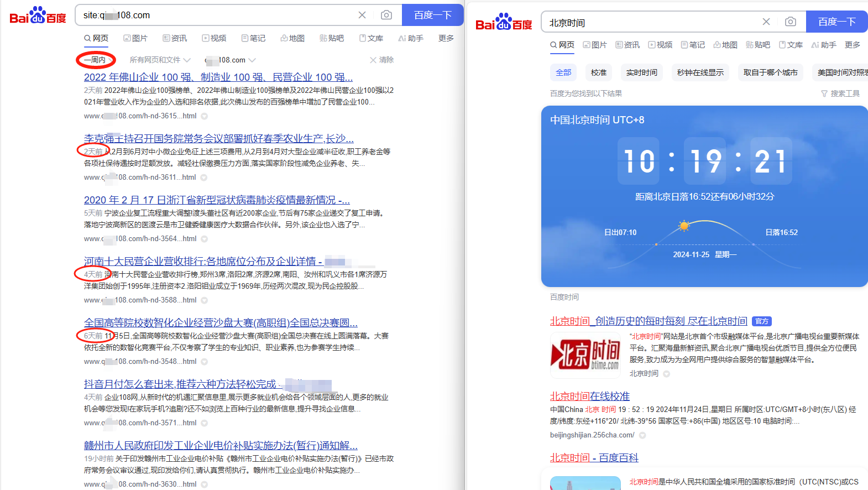This screenshot has width=868, height=490.
Task: Open result 2022年佛山企业100强
Action: point(218,77)
